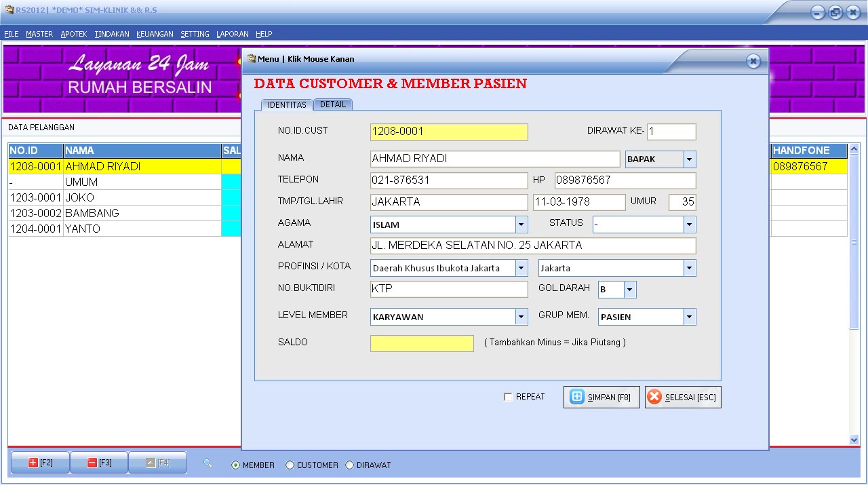This screenshot has width=868, height=485.
Task: Select the CUSTOMER radio button
Action: (x=289, y=465)
